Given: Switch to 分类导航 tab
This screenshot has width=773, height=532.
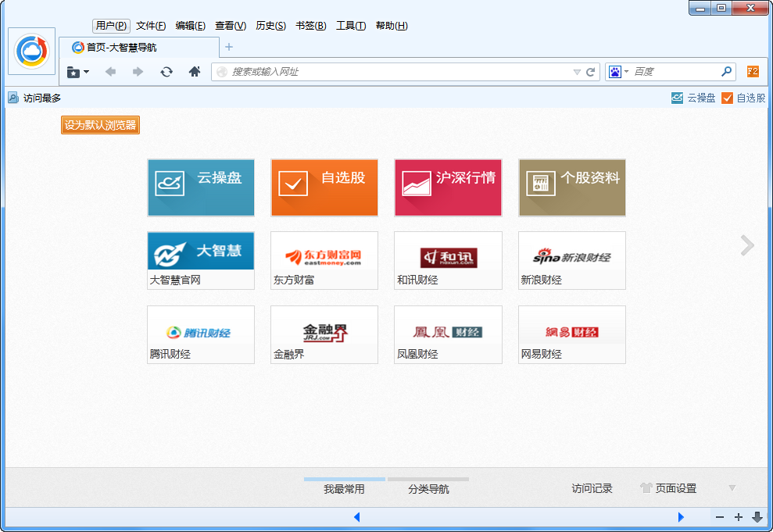Looking at the screenshot, I should (x=428, y=486).
